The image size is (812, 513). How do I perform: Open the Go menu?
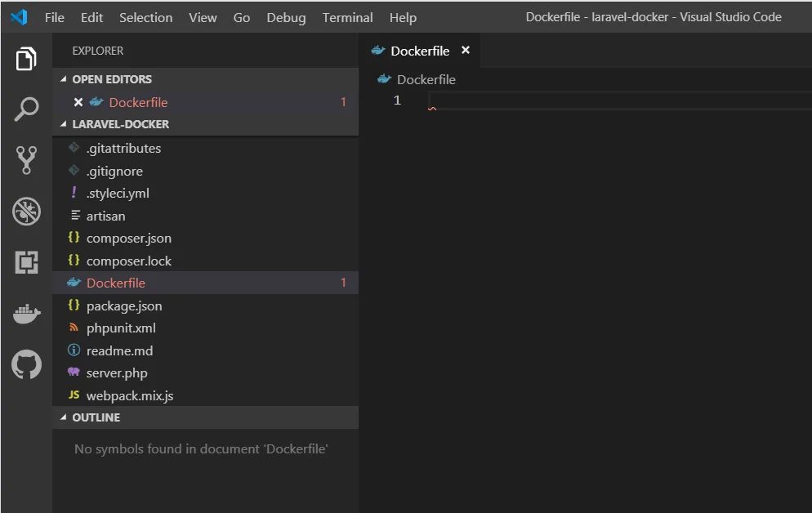pyautogui.click(x=241, y=18)
